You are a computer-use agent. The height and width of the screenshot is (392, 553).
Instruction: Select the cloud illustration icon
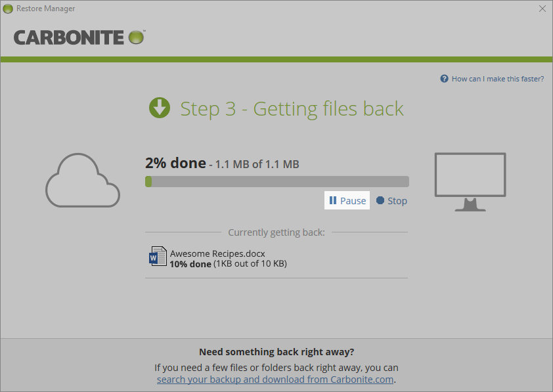(83, 181)
